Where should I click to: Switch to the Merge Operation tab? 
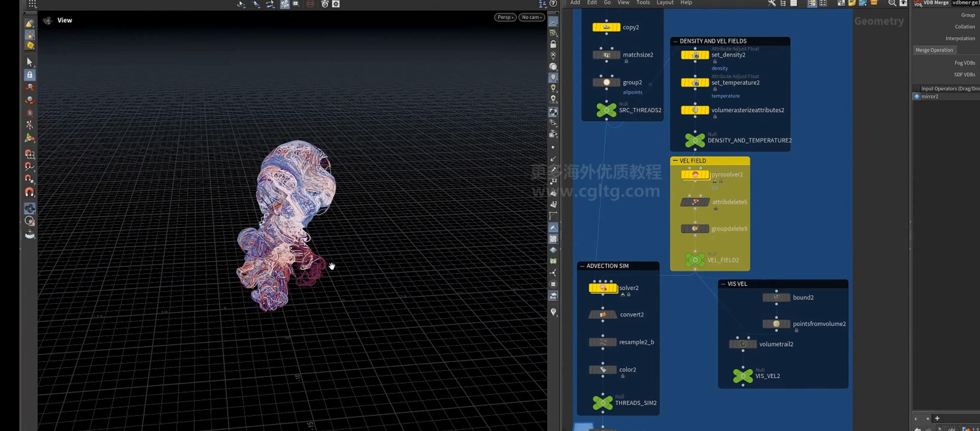pos(934,50)
